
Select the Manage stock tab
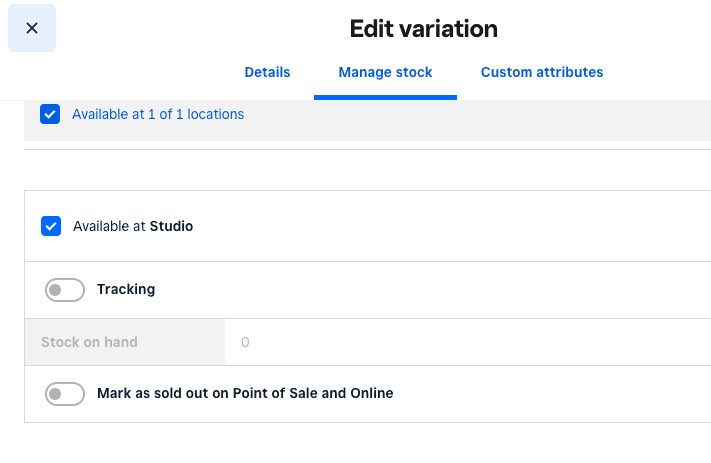click(385, 72)
